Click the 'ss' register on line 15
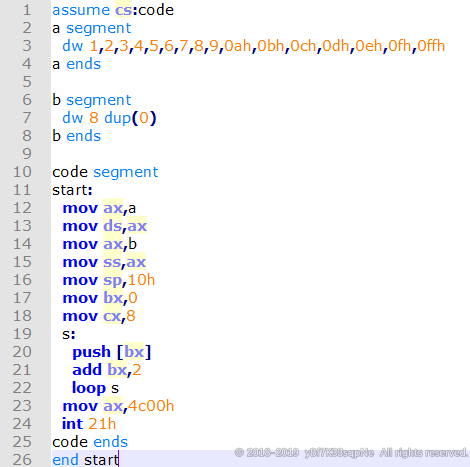 112,262
